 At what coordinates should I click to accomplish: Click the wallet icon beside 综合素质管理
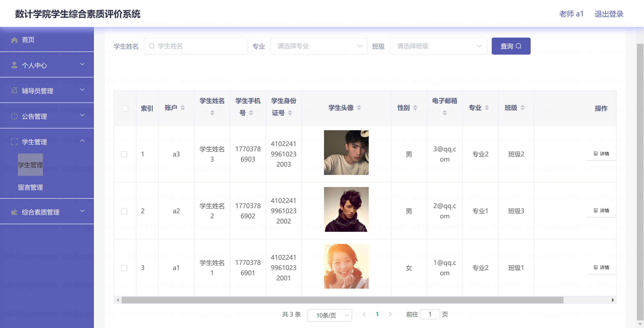pos(14,212)
